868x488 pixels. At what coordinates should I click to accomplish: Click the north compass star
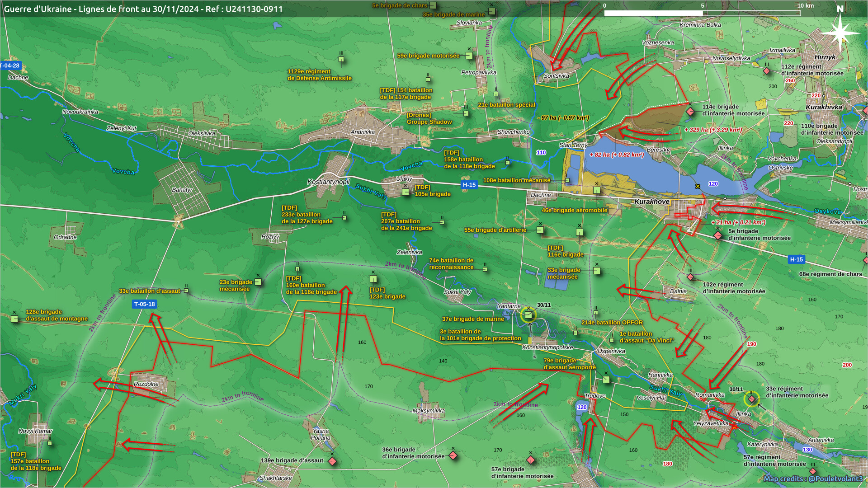[x=840, y=33]
